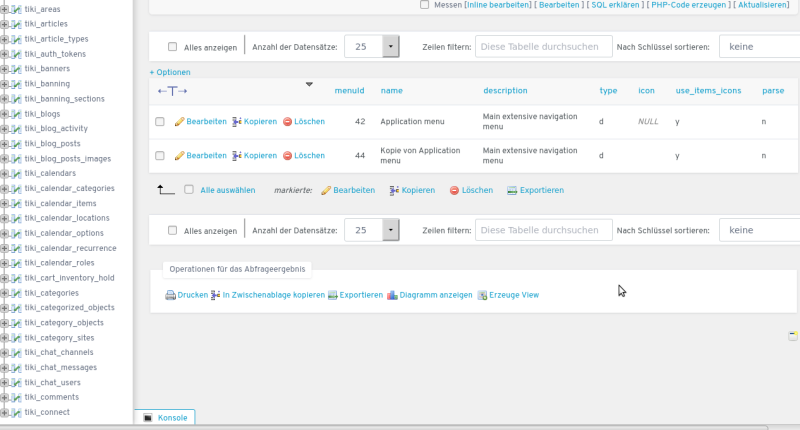This screenshot has height=430, width=800.
Task: Click the 'Kopie von Application menu' name cell
Action: tap(420, 156)
